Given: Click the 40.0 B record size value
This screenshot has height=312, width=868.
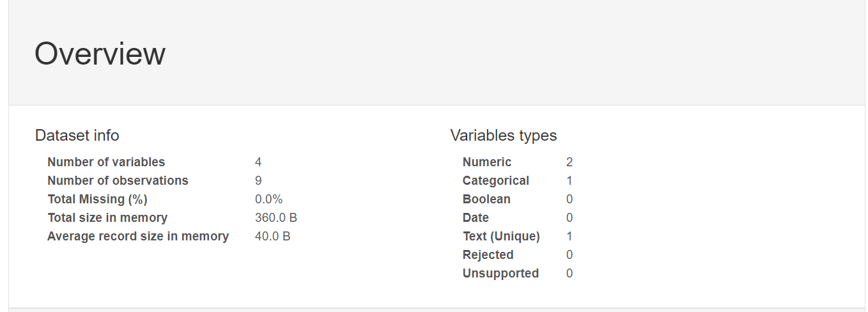Looking at the screenshot, I should pyautogui.click(x=273, y=237).
